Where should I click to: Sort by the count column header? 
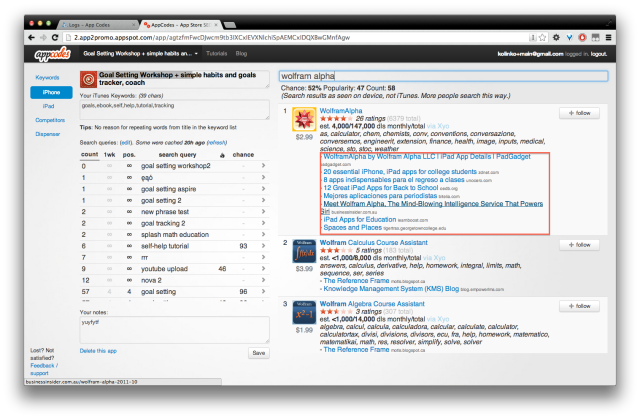click(x=89, y=155)
